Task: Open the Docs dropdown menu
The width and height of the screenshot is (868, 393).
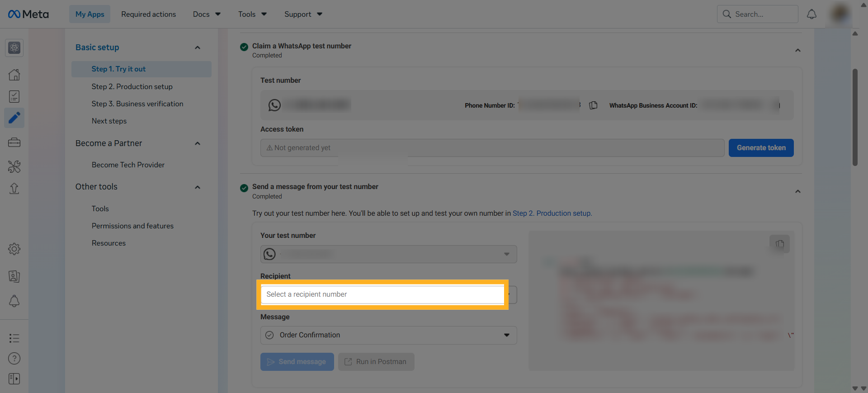Action: click(x=207, y=14)
